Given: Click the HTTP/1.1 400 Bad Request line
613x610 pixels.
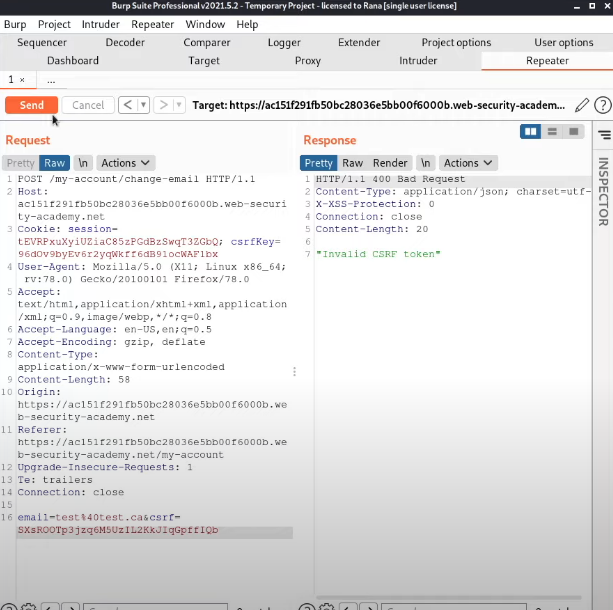Looking at the screenshot, I should (390, 179).
